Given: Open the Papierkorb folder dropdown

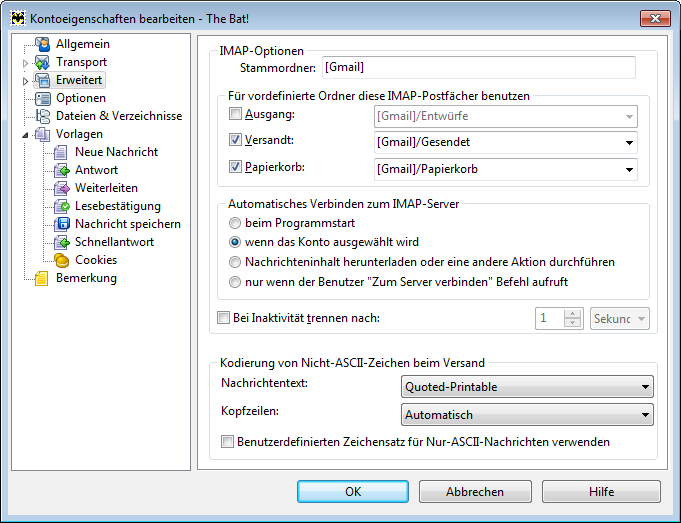Looking at the screenshot, I should [x=506, y=169].
